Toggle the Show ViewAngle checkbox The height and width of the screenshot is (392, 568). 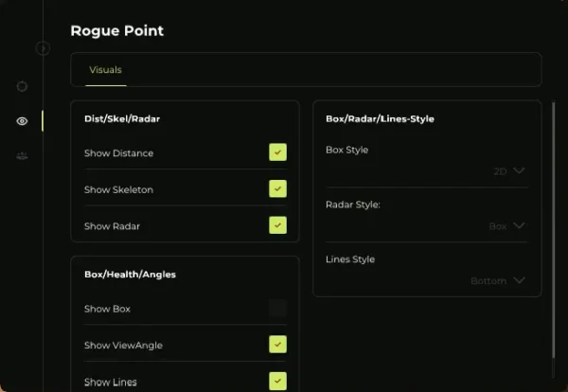coord(277,345)
